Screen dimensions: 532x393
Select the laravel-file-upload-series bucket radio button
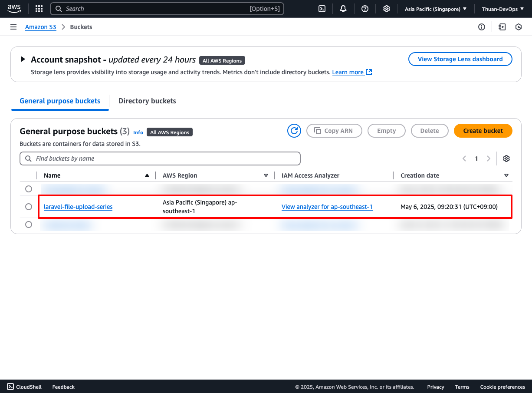pos(29,207)
